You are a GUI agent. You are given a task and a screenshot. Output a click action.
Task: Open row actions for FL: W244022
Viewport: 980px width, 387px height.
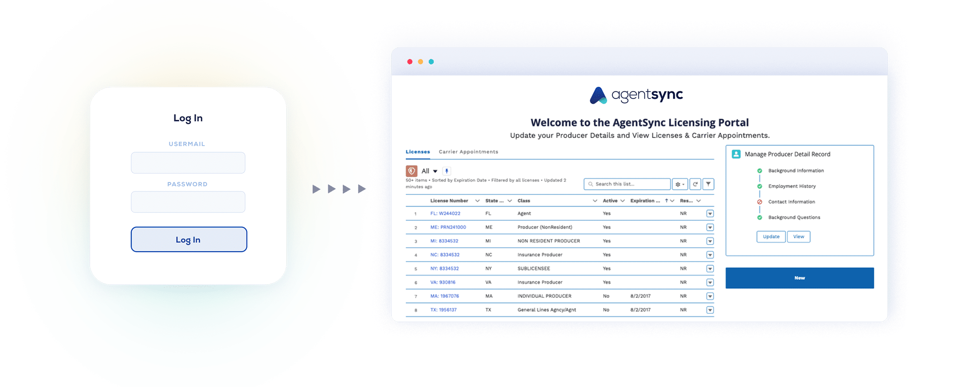pos(710,214)
